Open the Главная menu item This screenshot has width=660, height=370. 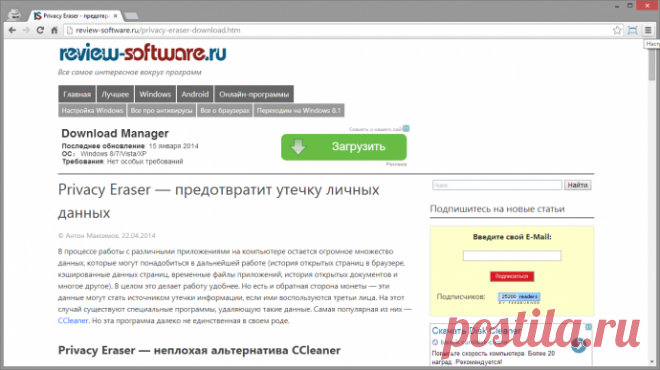(77, 94)
